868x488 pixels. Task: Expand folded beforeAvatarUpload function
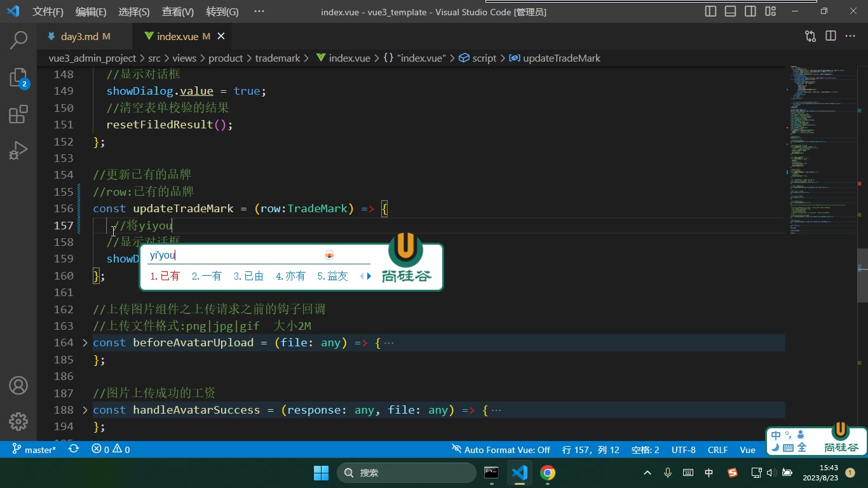85,342
